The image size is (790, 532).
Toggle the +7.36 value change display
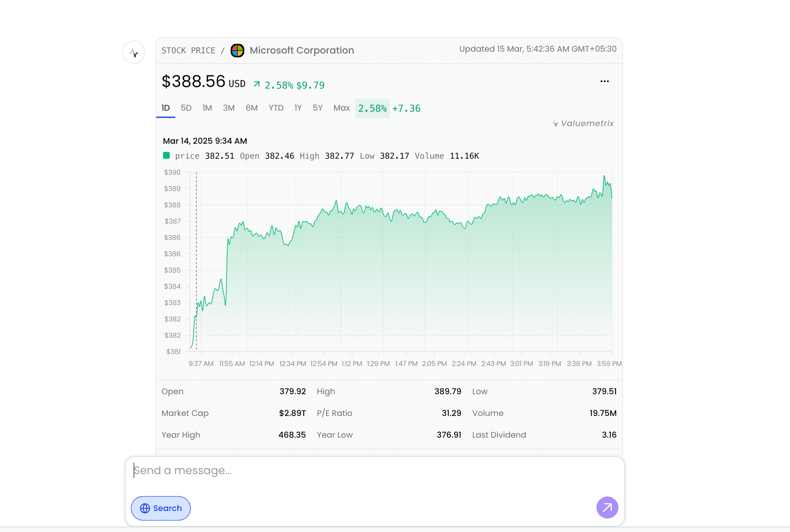pyautogui.click(x=407, y=108)
